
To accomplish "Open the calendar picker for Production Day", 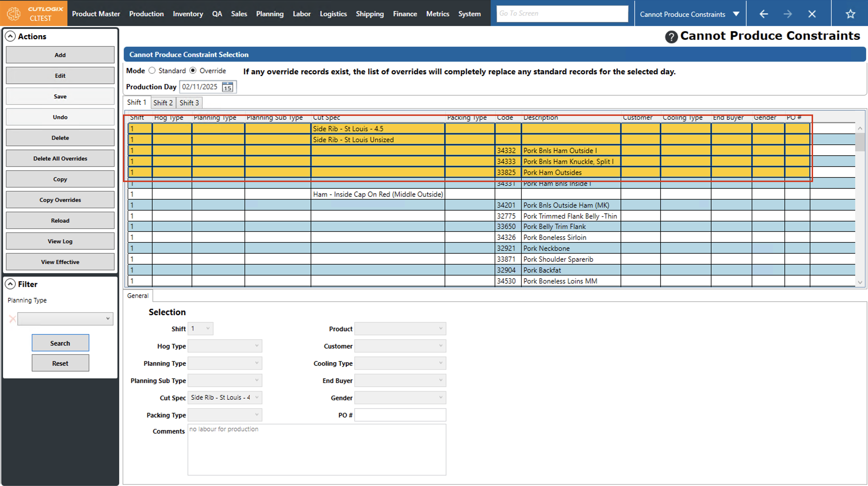I will 227,87.
